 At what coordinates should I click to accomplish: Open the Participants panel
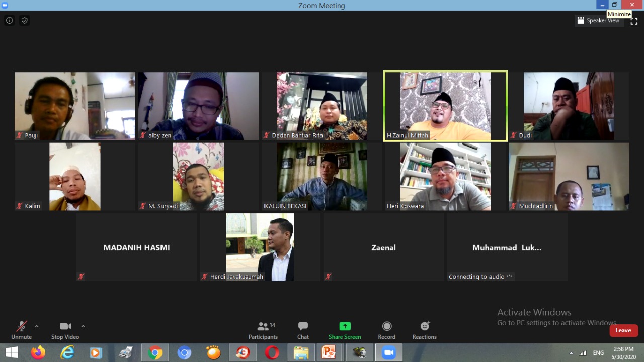coord(263,330)
